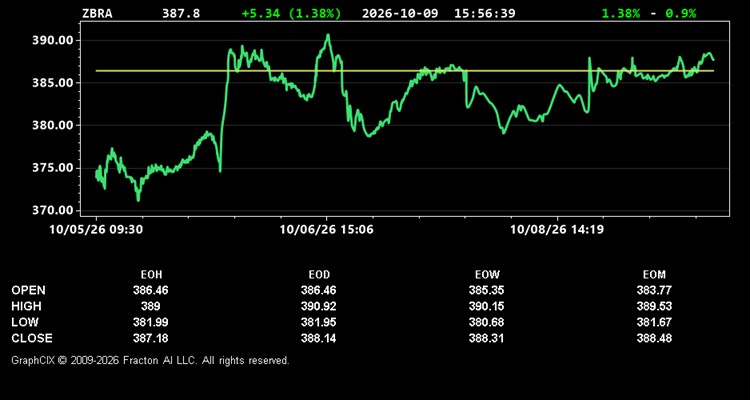
Task: Select the EOM close value 388.48
Action: pyautogui.click(x=654, y=338)
